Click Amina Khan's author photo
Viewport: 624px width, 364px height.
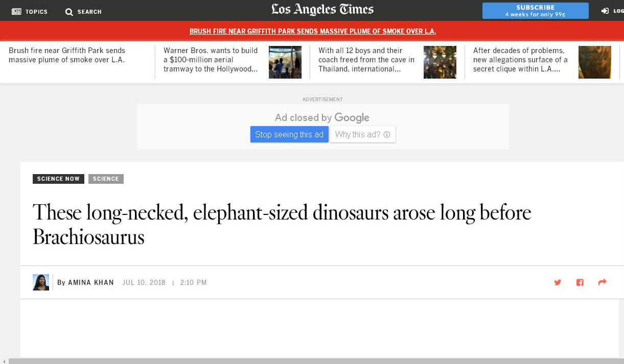point(41,282)
